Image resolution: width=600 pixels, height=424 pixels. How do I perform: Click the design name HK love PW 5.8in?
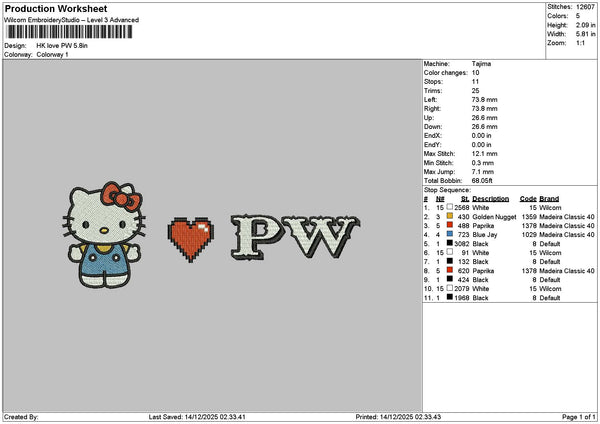pyautogui.click(x=62, y=46)
